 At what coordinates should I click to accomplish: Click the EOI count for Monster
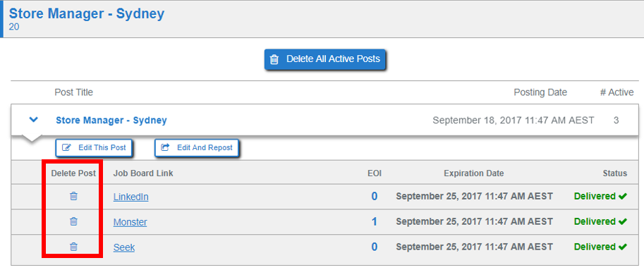[374, 222]
